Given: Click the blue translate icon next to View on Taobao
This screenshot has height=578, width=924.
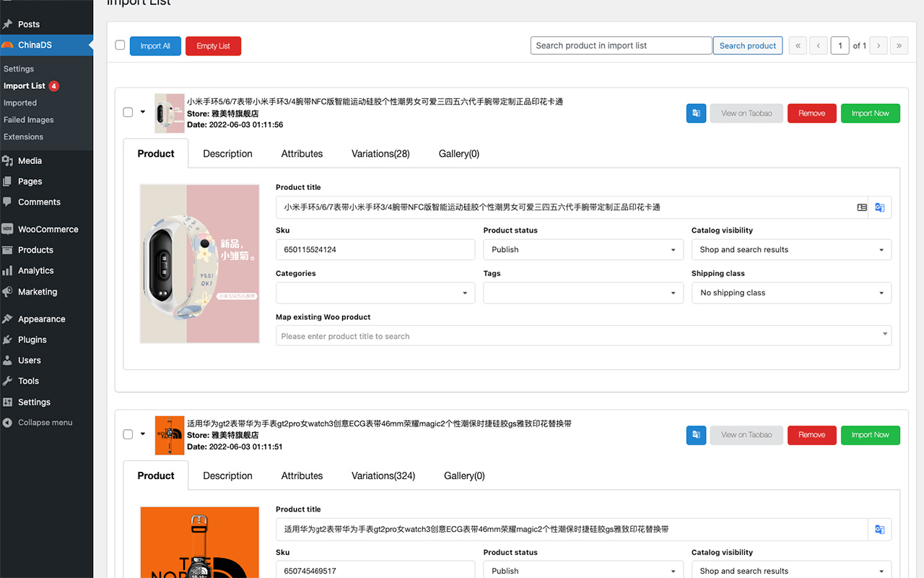Looking at the screenshot, I should 696,113.
